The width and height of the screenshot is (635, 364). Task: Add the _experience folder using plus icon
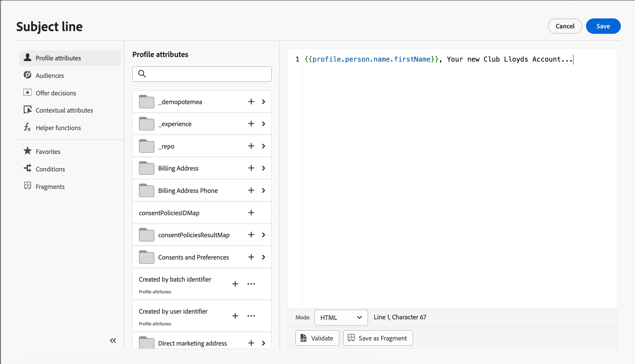pyautogui.click(x=251, y=124)
